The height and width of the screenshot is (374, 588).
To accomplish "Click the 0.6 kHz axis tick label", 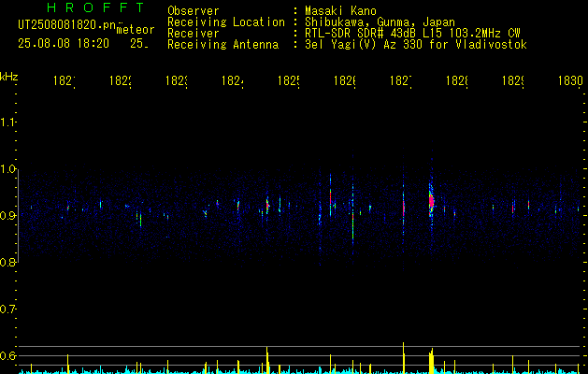I will pos(8,355).
